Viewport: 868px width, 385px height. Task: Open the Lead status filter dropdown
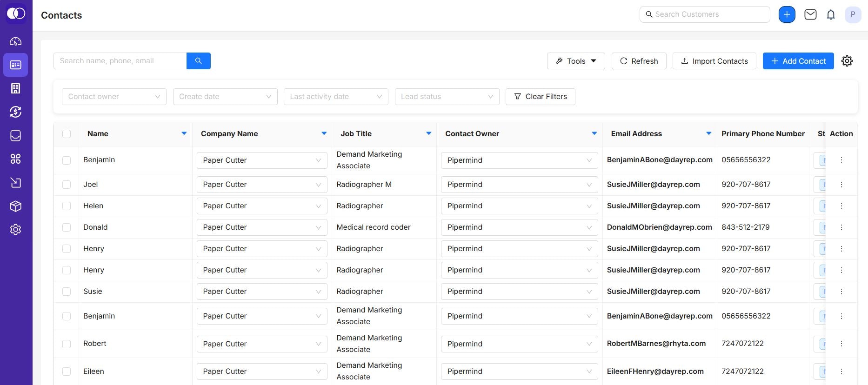447,97
